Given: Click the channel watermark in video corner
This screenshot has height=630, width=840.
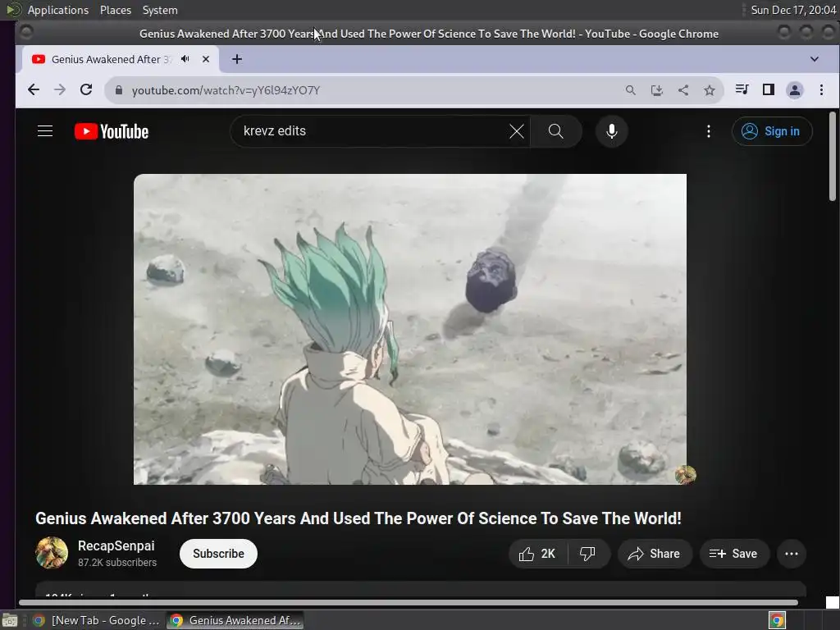Looking at the screenshot, I should point(685,474).
